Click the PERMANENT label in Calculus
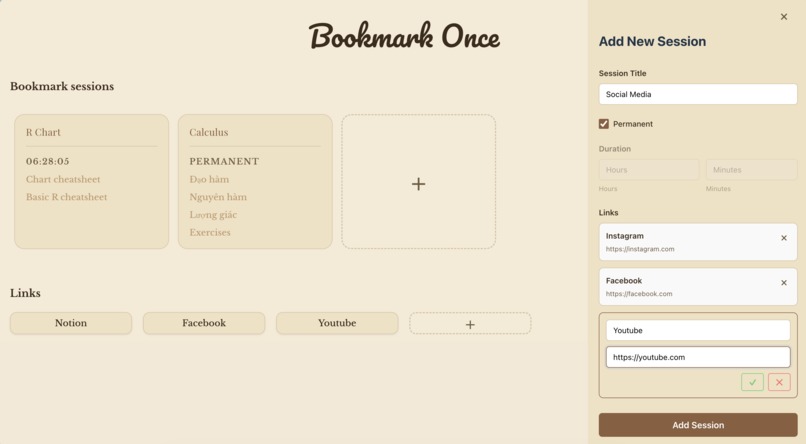 (x=224, y=161)
